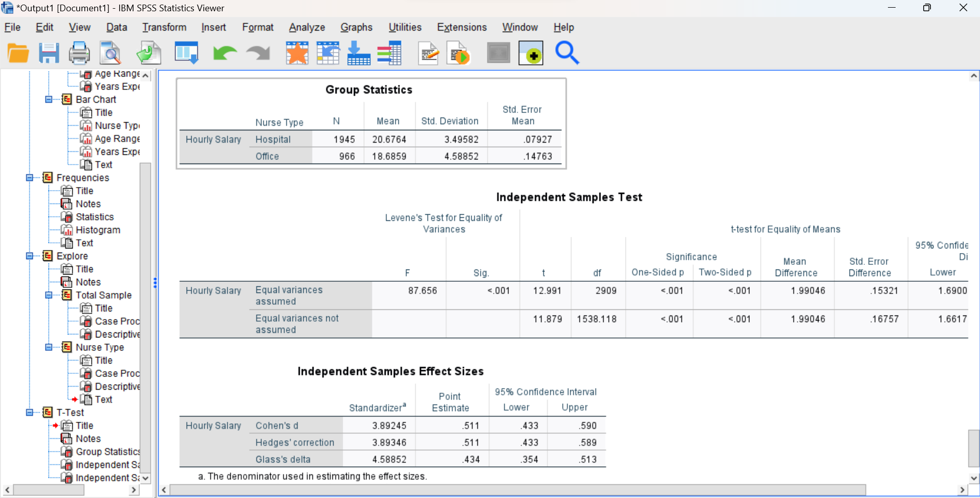Open the Utilities menu
The width and height of the screenshot is (980, 498).
click(x=405, y=27)
